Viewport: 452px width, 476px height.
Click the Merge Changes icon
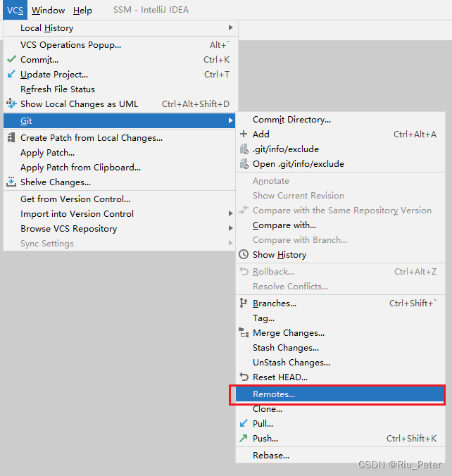pos(244,332)
